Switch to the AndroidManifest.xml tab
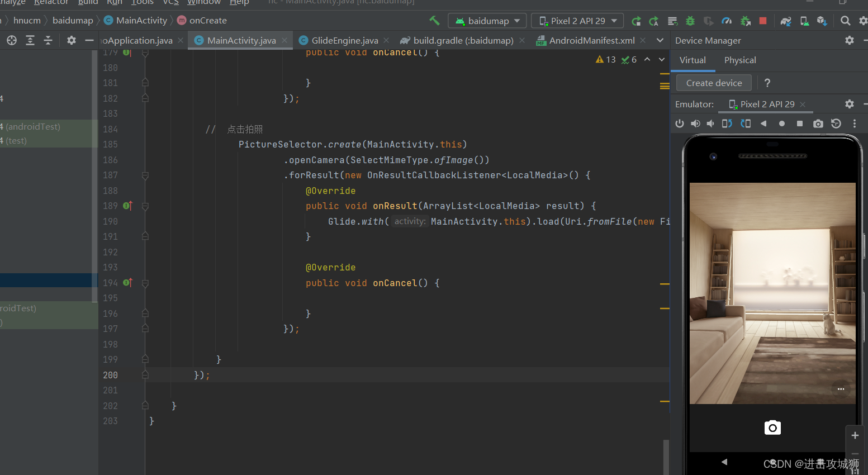The height and width of the screenshot is (475, 868). [x=592, y=40]
